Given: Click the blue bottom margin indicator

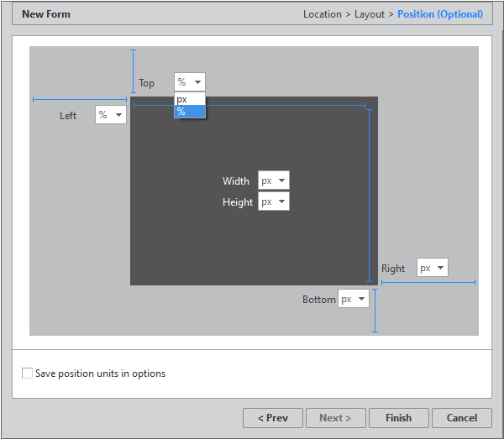Looking at the screenshot, I should (375, 311).
